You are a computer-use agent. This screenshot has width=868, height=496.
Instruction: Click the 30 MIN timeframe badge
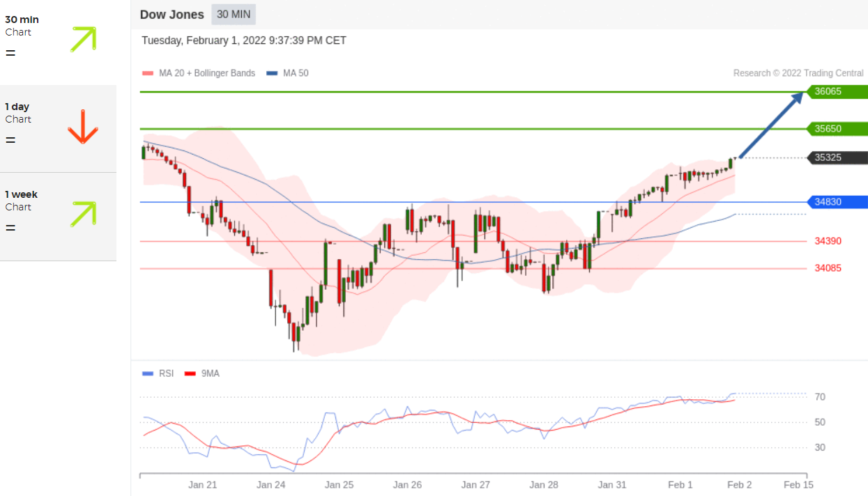click(234, 15)
